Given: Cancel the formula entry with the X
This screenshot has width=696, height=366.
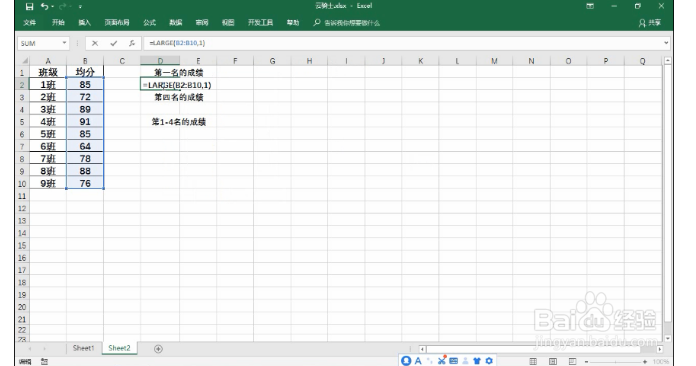Looking at the screenshot, I should [x=95, y=43].
